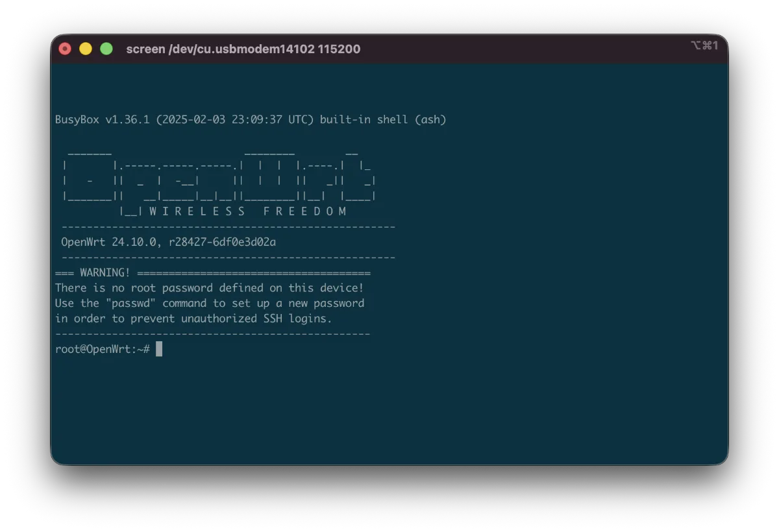
Task: Click the "(ash)" shell name text
Action: 430,119
